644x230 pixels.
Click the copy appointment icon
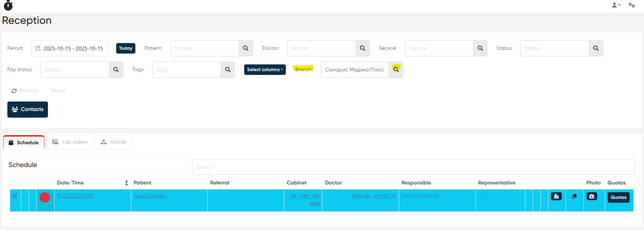coord(574,196)
